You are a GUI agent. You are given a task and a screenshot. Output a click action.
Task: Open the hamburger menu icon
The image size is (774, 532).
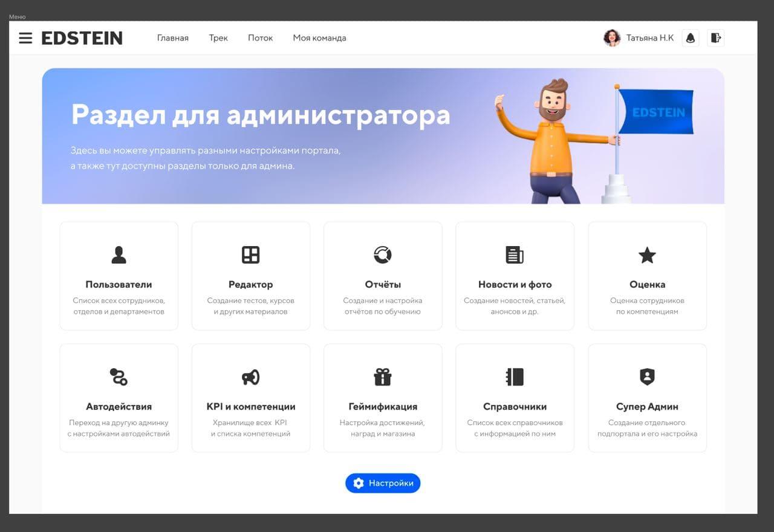point(25,38)
